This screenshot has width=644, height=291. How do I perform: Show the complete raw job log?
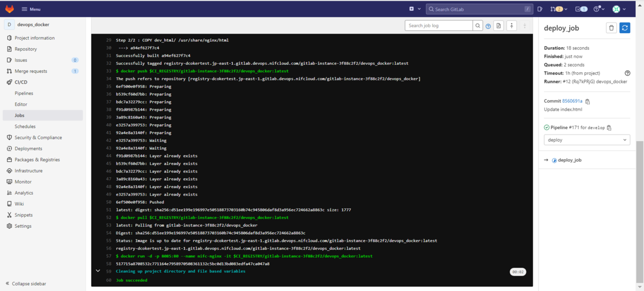pos(499,26)
